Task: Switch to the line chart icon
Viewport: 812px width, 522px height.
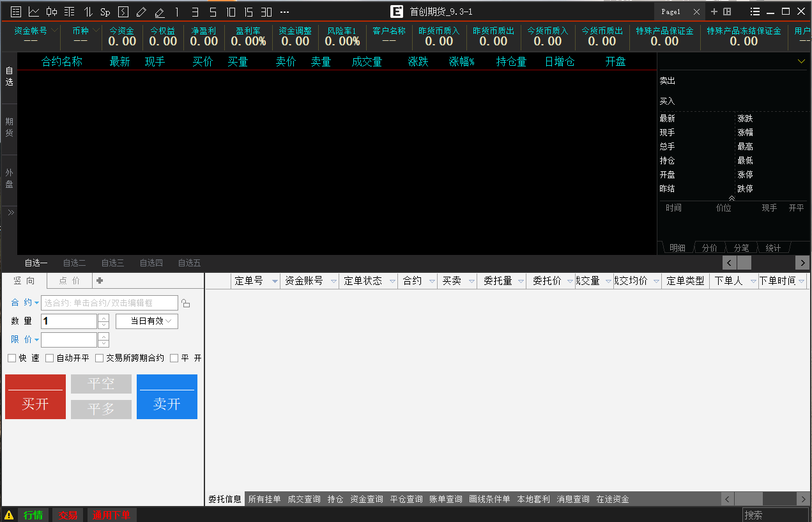Action: pos(34,12)
